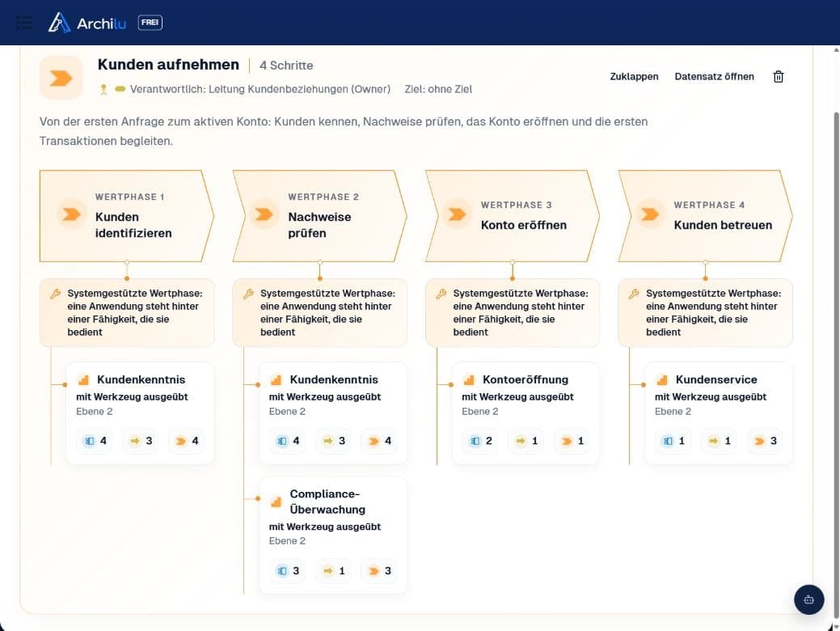Screen dimensions: 840x631
Task: Delete value stream with trash icon
Action: (779, 77)
